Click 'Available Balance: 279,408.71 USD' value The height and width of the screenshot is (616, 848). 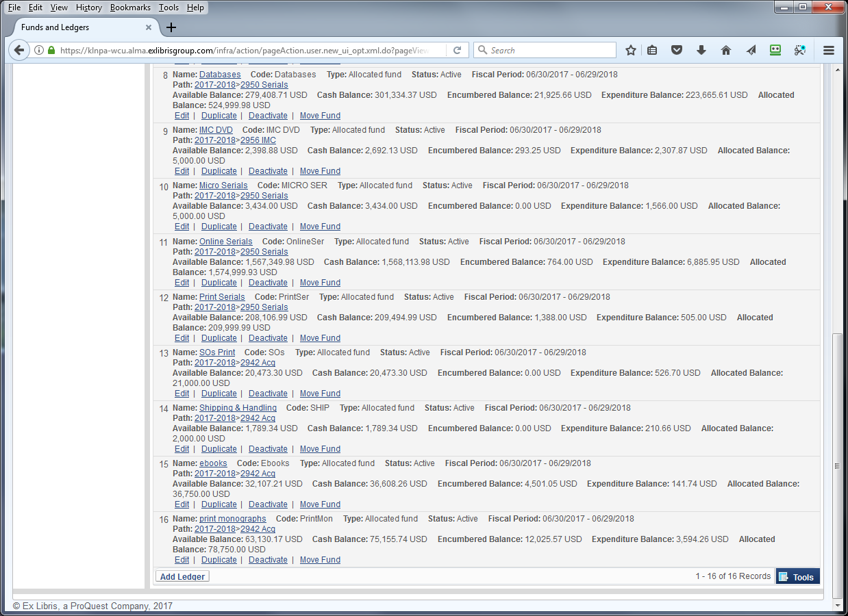(240, 95)
